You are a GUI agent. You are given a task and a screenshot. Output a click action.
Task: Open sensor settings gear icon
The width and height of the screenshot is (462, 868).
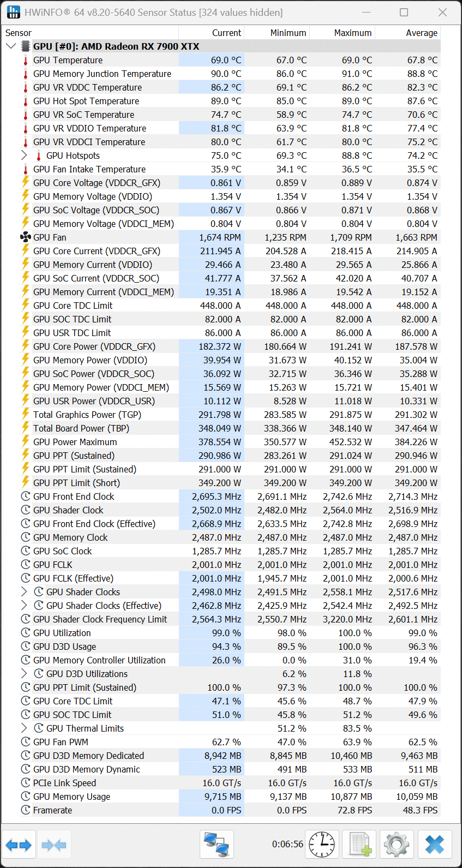pyautogui.click(x=397, y=845)
